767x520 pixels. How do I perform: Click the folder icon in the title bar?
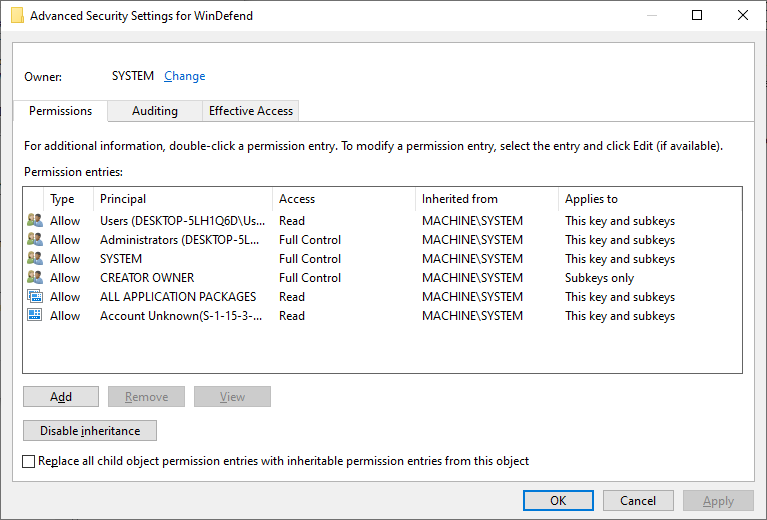(x=17, y=15)
